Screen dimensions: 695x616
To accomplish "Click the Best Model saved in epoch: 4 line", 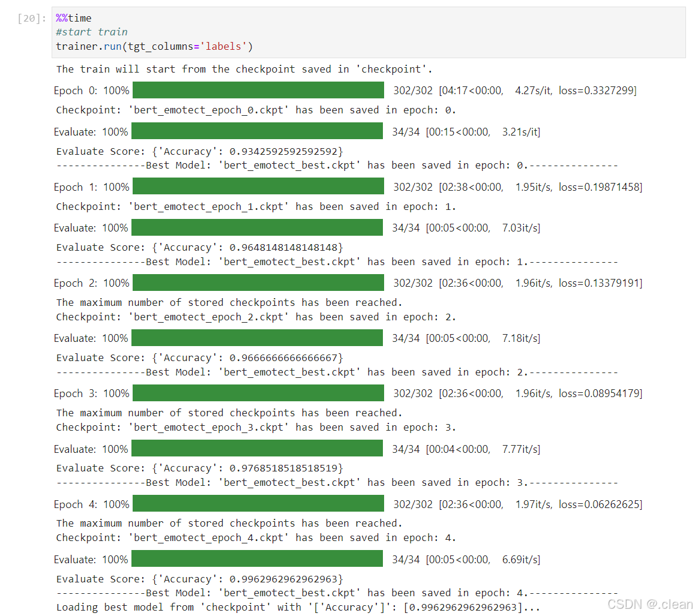I will pyautogui.click(x=337, y=593).
